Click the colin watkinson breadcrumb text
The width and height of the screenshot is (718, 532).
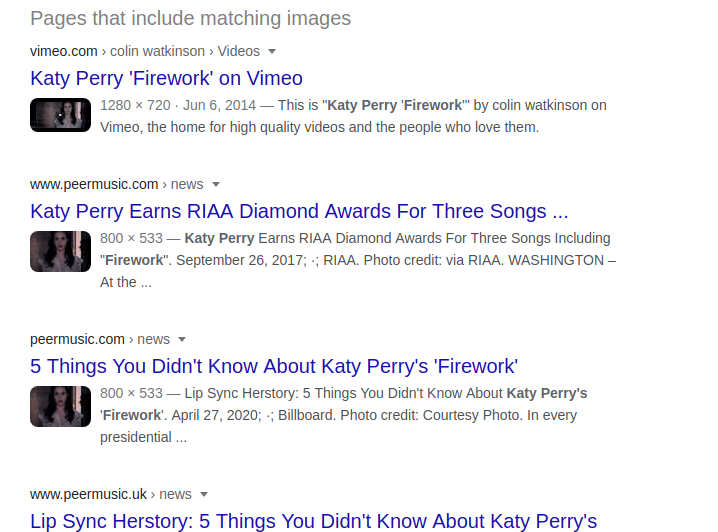click(157, 51)
